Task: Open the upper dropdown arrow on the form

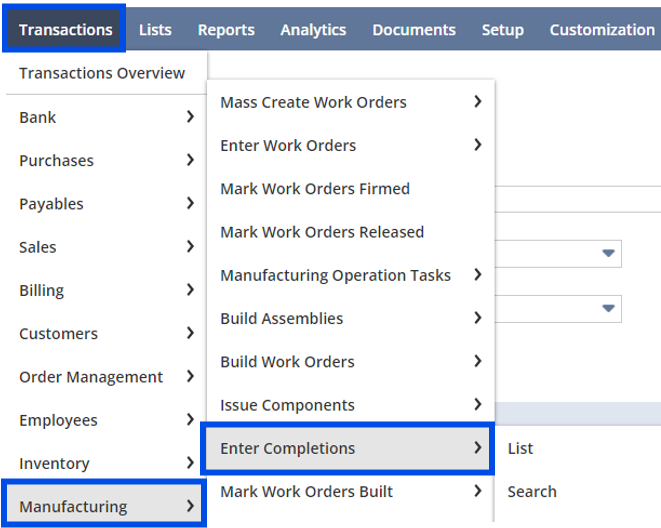Action: click(608, 253)
